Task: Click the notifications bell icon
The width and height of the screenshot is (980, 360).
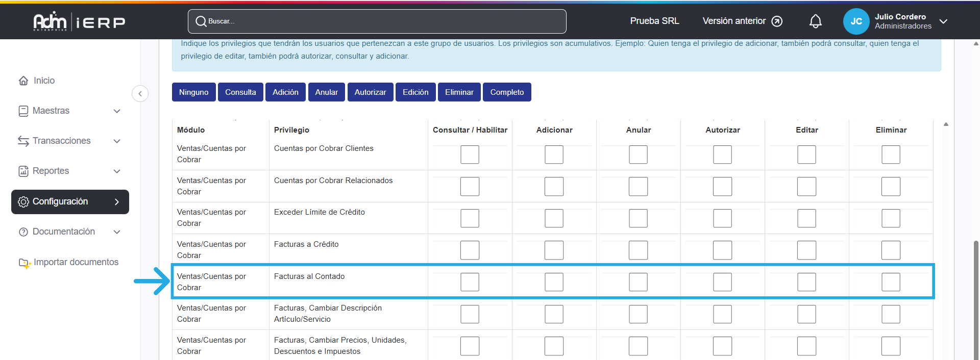Action: click(x=815, y=21)
